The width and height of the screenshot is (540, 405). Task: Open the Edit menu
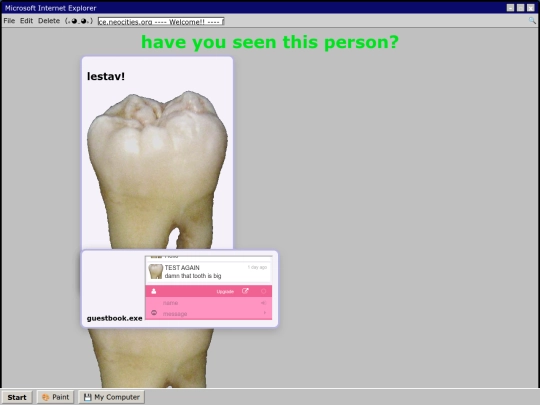tap(26, 21)
